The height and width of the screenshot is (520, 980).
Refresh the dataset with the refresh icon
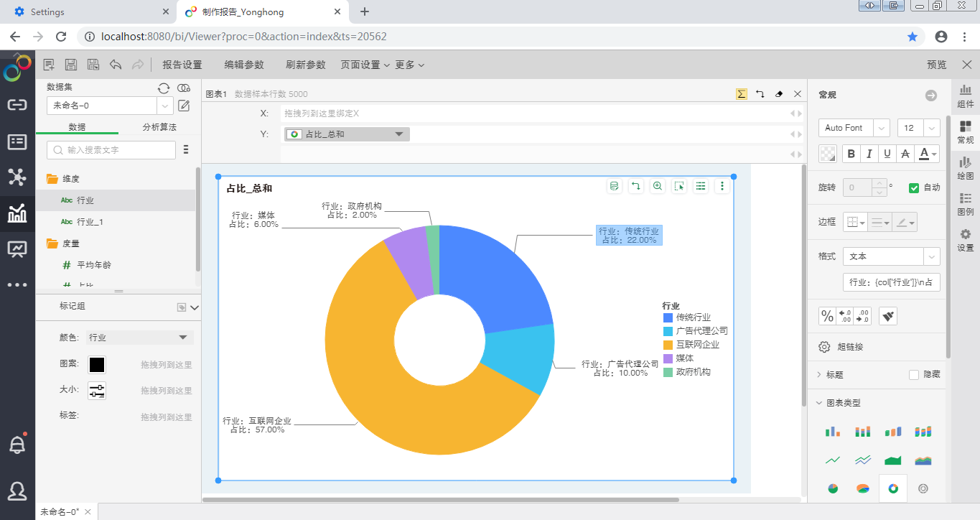(164, 88)
